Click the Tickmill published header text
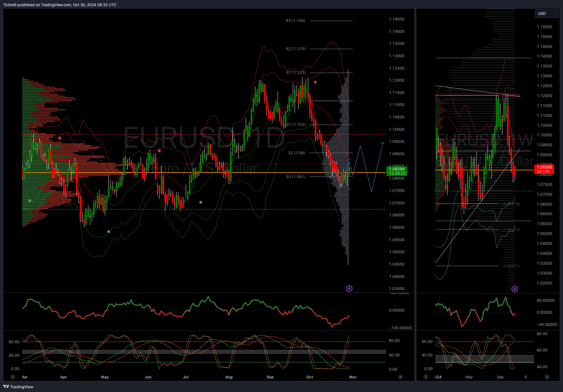This screenshot has height=392, width=563. [60, 5]
